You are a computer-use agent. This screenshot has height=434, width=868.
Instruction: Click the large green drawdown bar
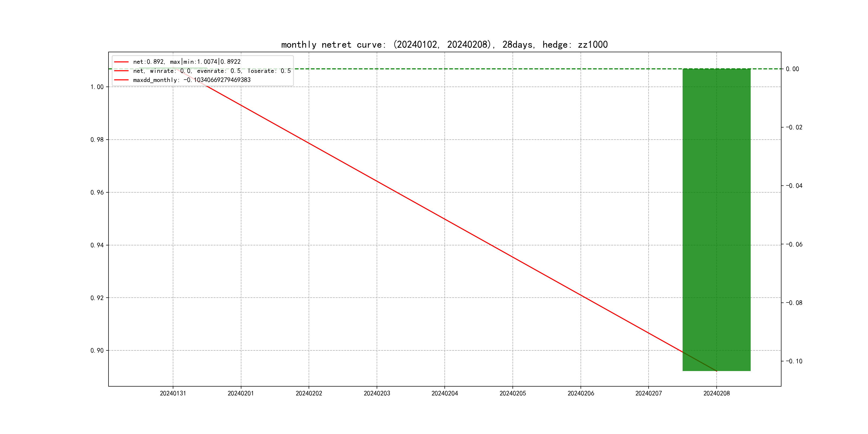tap(716, 219)
